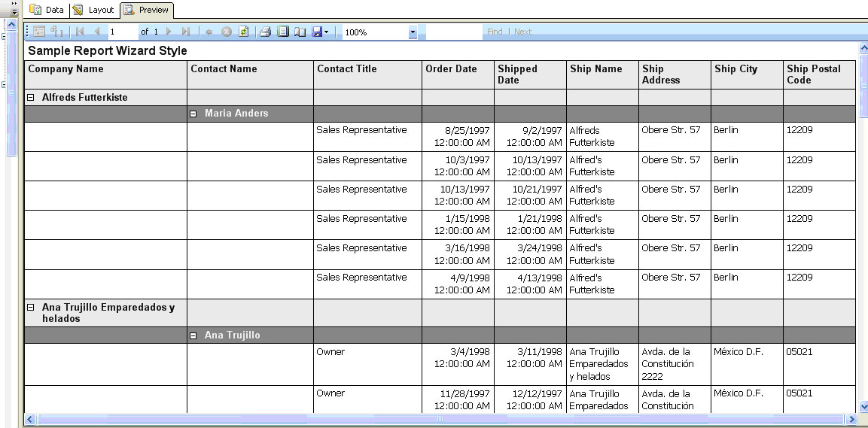Open the 100% zoom dropdown
Image resolution: width=868 pixels, height=428 pixels.
(x=413, y=32)
